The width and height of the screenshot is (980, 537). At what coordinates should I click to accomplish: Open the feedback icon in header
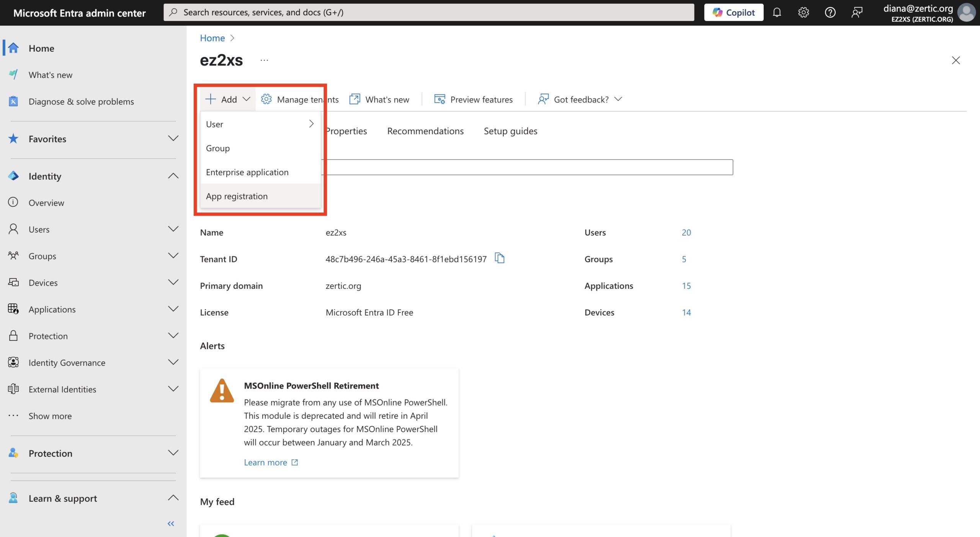(857, 13)
